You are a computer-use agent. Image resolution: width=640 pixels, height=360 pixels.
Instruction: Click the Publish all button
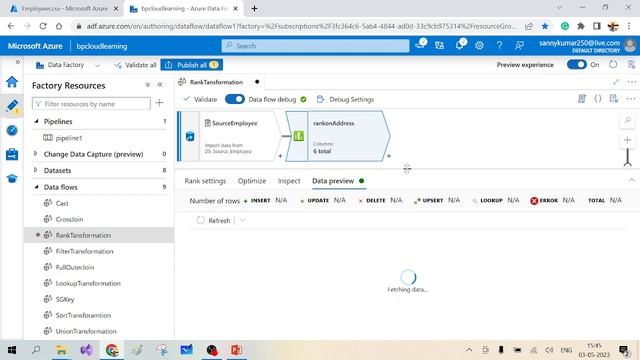coord(191,65)
